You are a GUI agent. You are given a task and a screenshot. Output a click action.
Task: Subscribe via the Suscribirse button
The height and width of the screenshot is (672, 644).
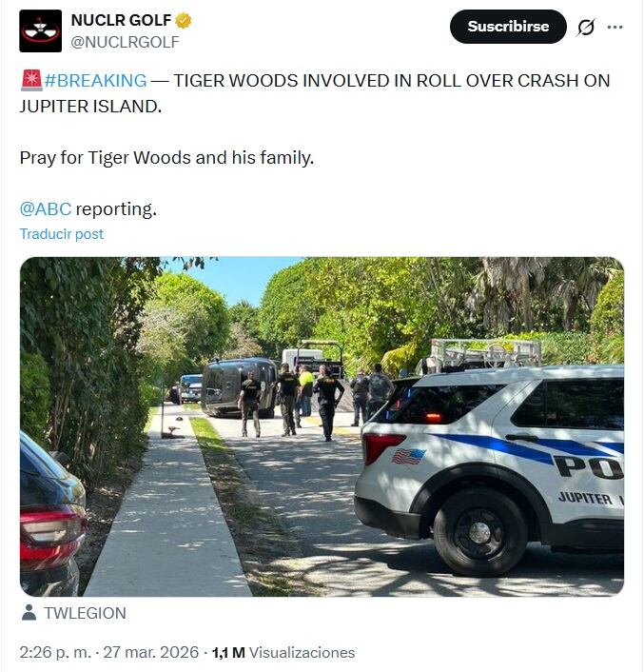(508, 27)
